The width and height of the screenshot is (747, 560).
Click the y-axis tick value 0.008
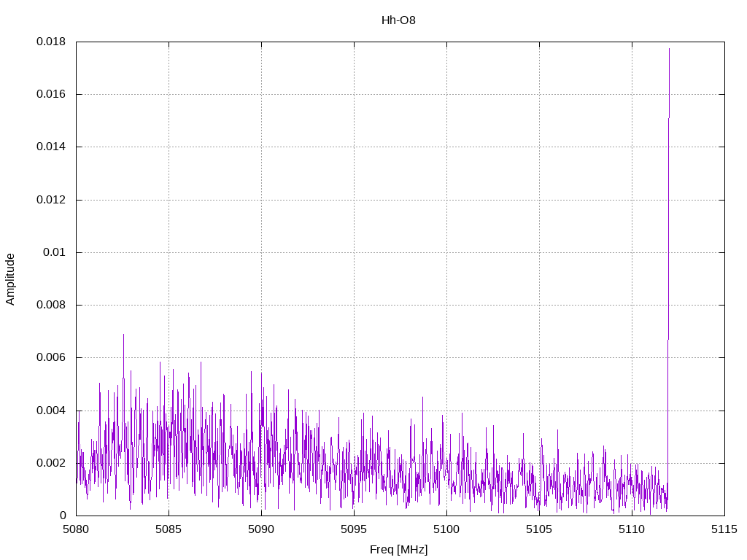point(51,305)
